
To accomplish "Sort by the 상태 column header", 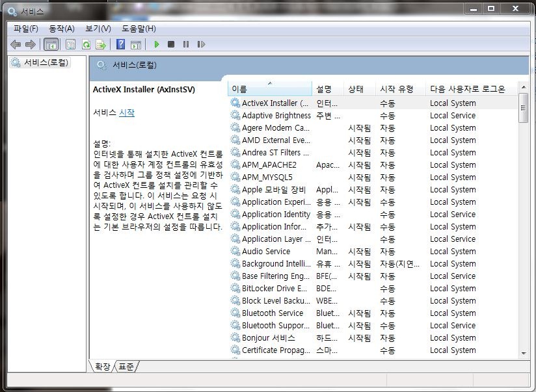I will 360,89.
